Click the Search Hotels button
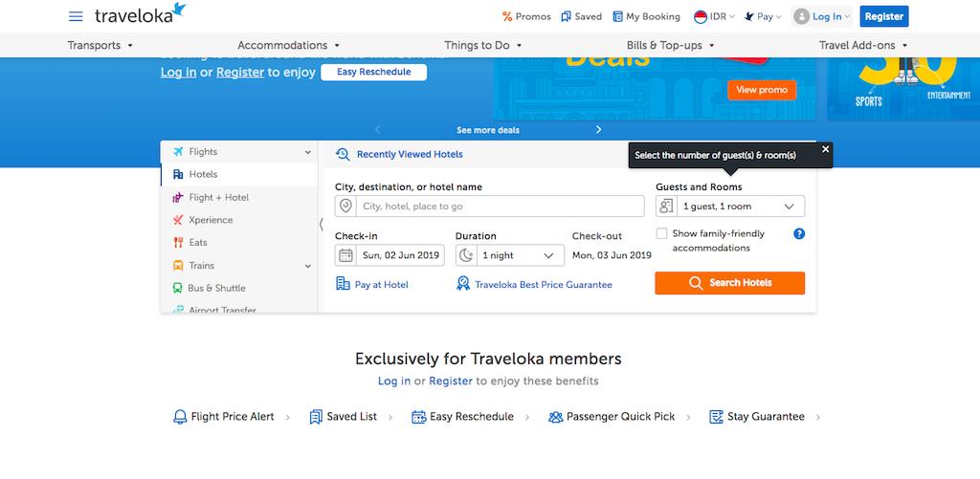The width and height of the screenshot is (980, 479). [730, 283]
